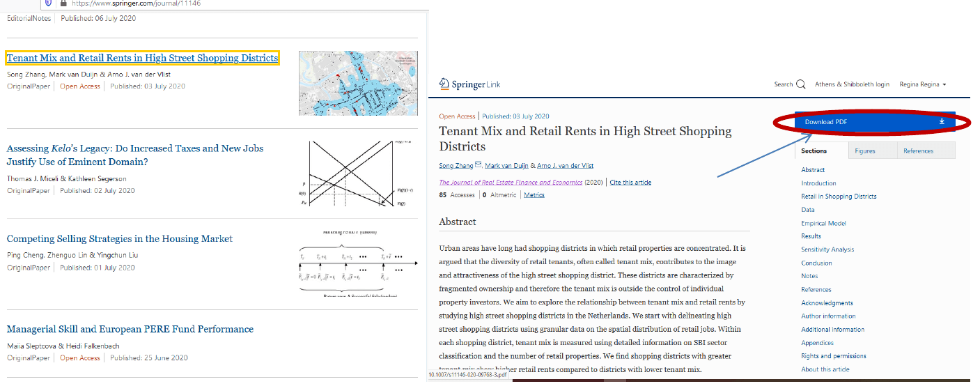
Task: Go to the Appendices section
Action: pyautogui.click(x=817, y=343)
